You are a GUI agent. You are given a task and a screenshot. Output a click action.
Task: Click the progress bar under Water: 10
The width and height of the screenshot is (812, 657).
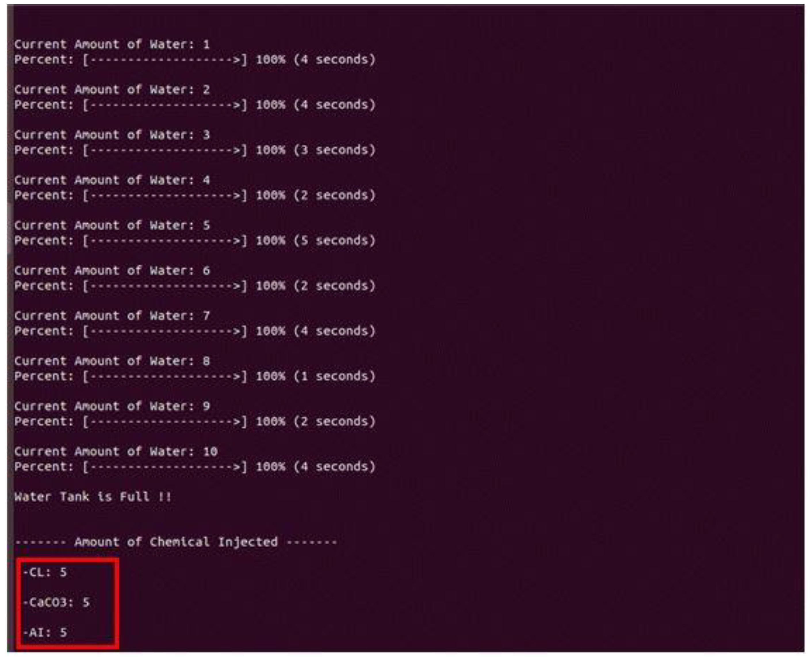click(x=165, y=467)
